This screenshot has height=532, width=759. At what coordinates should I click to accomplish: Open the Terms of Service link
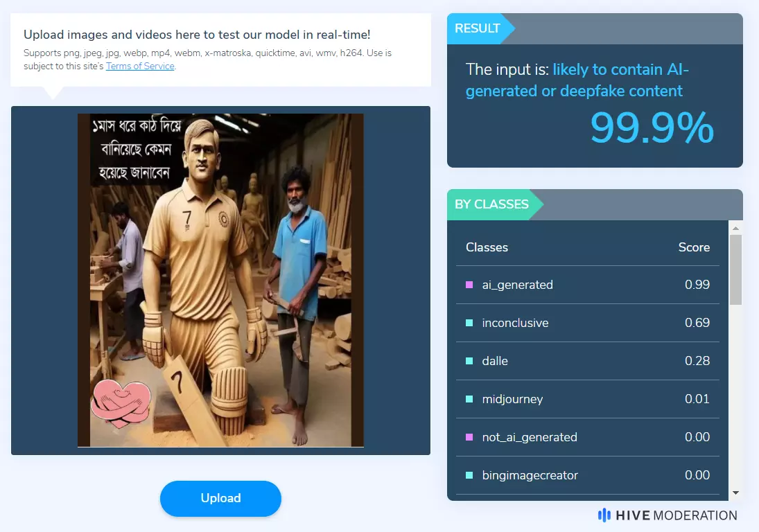pyautogui.click(x=140, y=66)
